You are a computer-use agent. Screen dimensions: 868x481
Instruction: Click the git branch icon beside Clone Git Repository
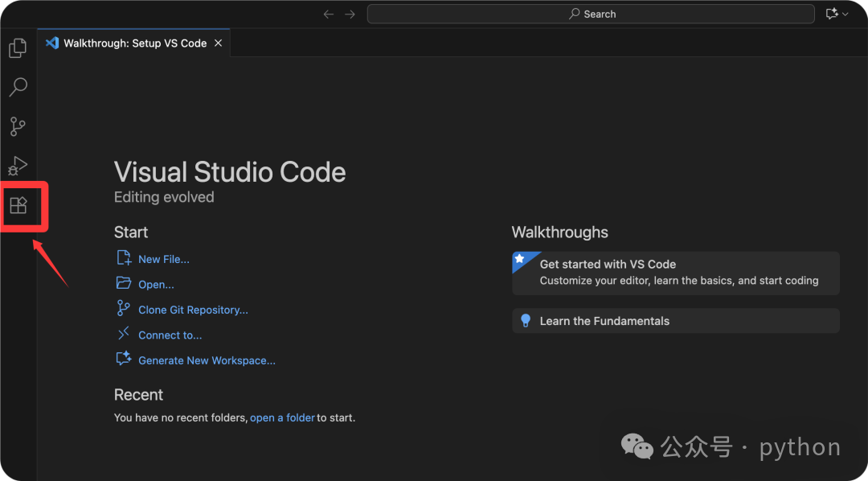coord(124,308)
